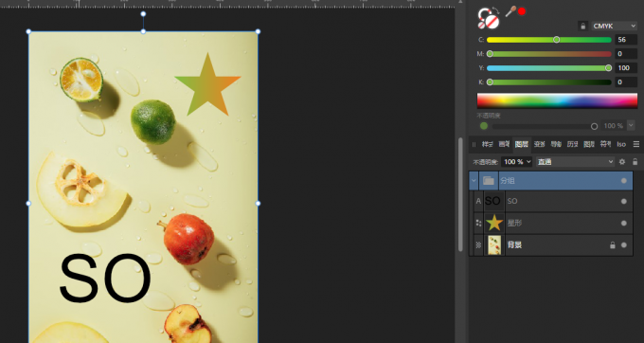Viewport: 644px width, 343px height.
Task: Click the Y value field showing 100
Action: click(x=625, y=68)
